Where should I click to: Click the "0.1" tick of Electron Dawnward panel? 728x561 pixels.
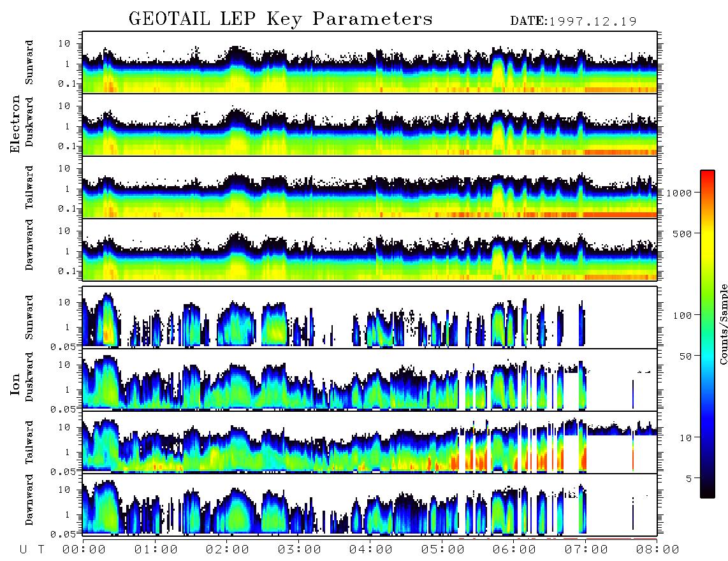[68, 271]
